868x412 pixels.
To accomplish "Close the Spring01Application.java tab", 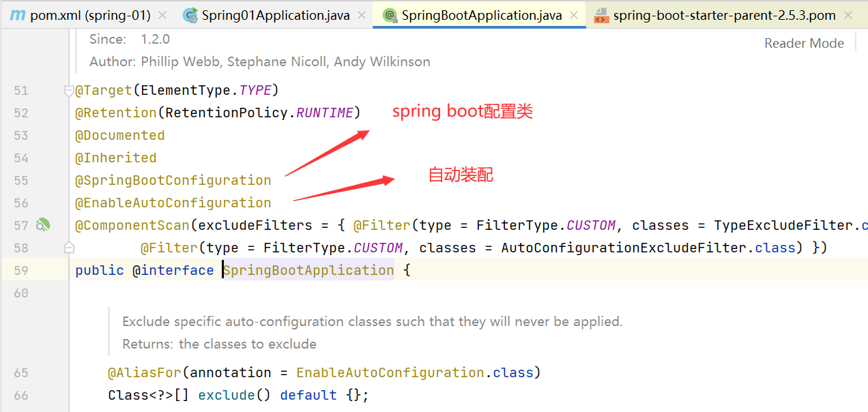I will (x=362, y=15).
